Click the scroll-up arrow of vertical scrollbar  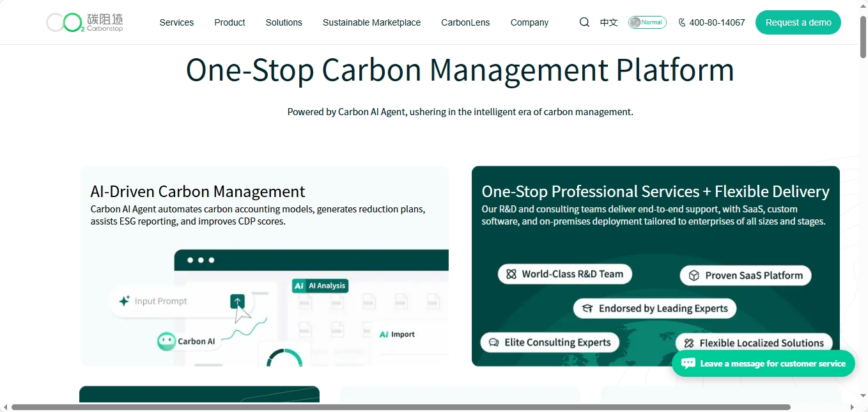(x=863, y=5)
